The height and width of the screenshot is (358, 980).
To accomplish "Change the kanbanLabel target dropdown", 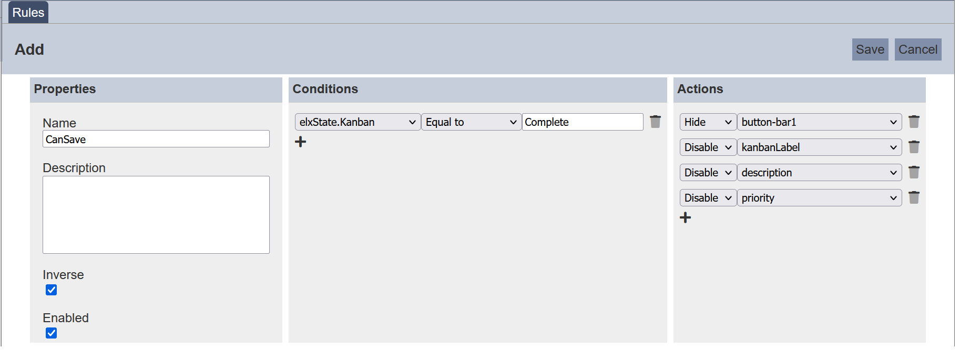I will 819,147.
